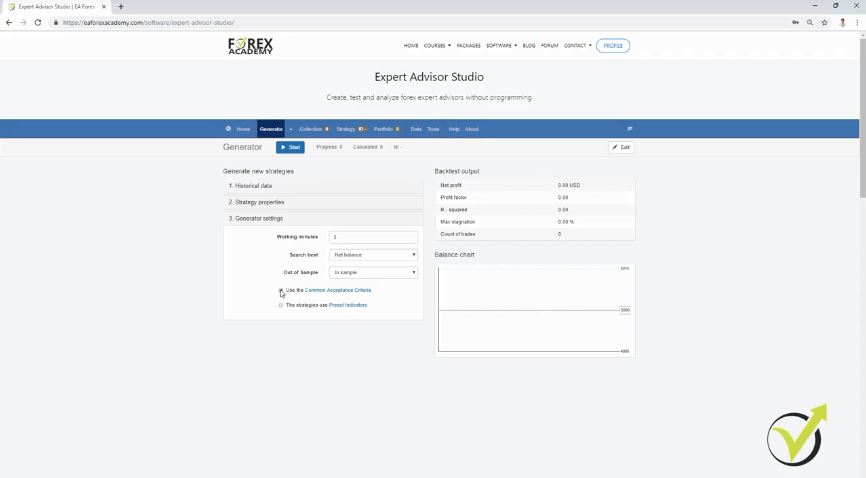
Task: Click the browser back arrow
Action: (9, 22)
